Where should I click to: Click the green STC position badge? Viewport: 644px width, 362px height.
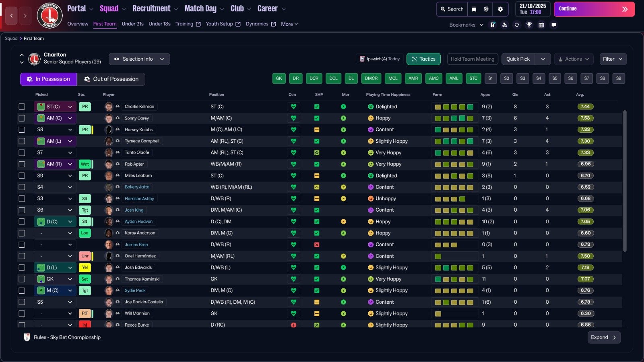[473, 78]
